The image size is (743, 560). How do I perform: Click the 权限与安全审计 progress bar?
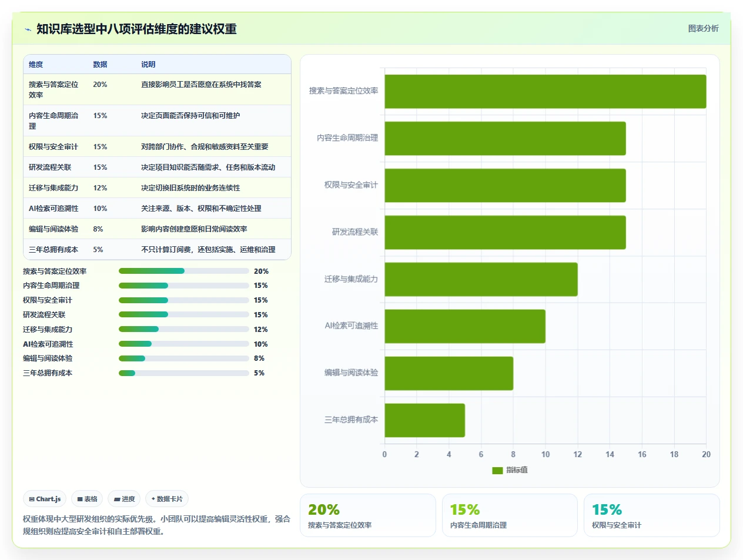pyautogui.click(x=184, y=300)
